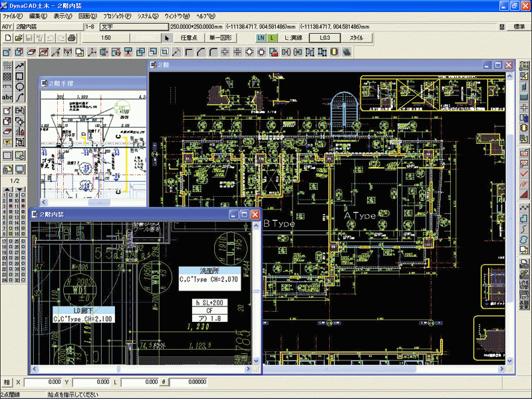Click the スタイル button
Image resolution: width=532 pixels, height=399 pixels.
356,38
